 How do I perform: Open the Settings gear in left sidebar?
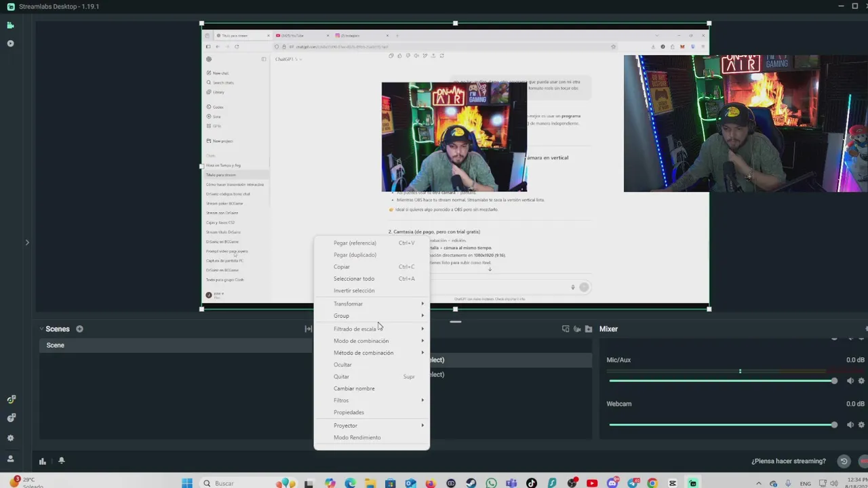point(10,438)
